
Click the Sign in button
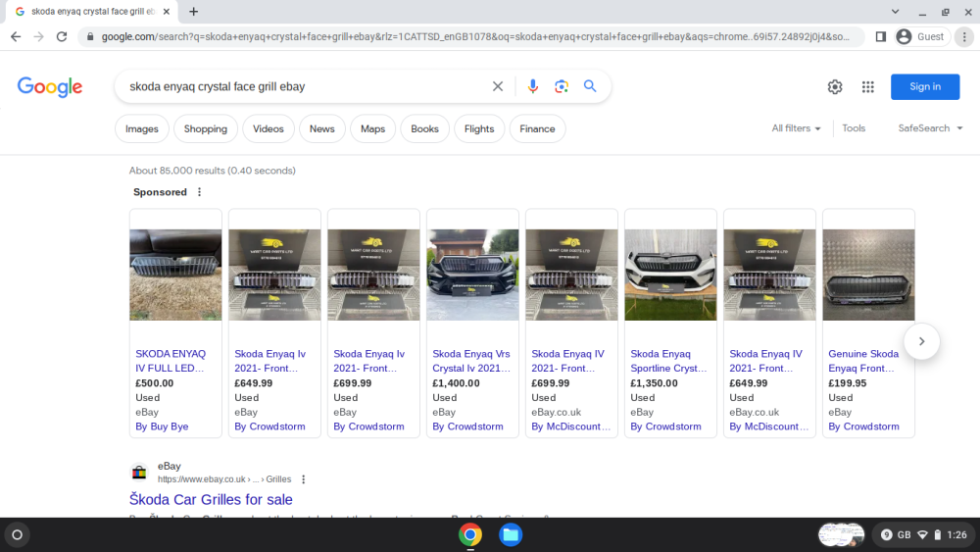click(925, 87)
